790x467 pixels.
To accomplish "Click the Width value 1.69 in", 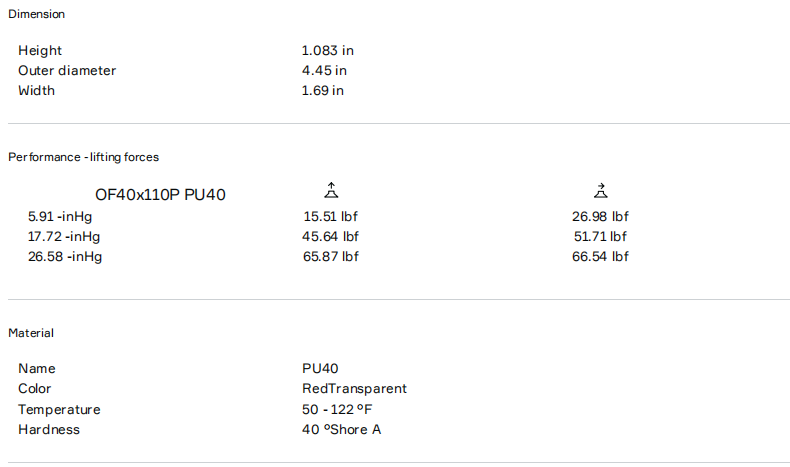I will pyautogui.click(x=322, y=90).
